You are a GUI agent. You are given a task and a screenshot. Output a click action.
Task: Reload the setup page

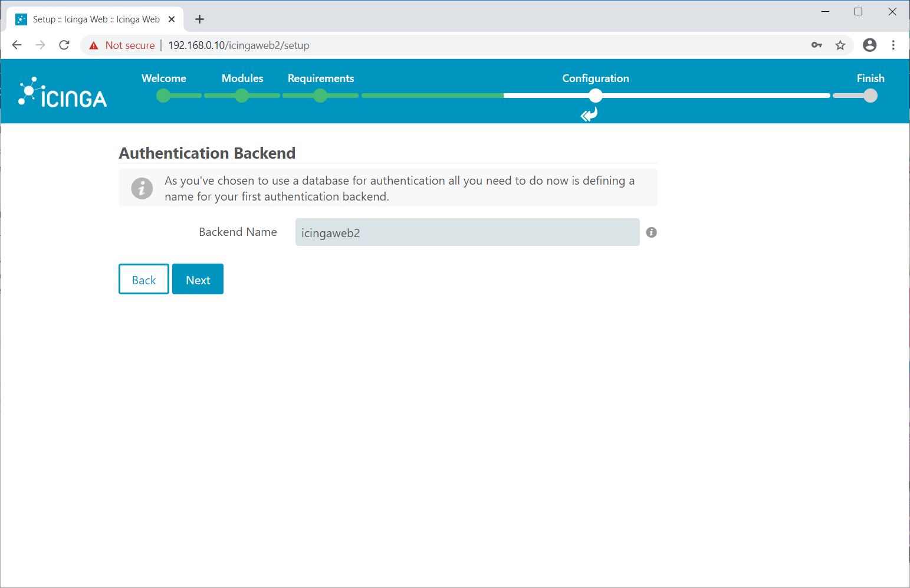(x=64, y=45)
